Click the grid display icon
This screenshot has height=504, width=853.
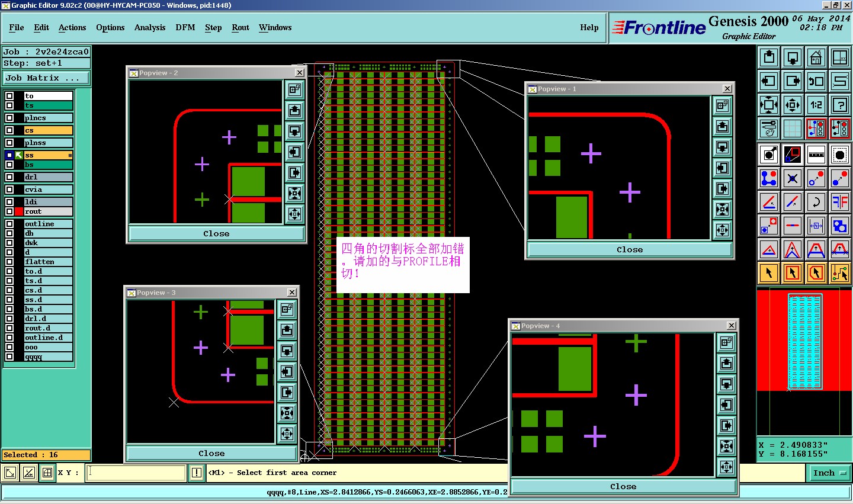point(793,129)
